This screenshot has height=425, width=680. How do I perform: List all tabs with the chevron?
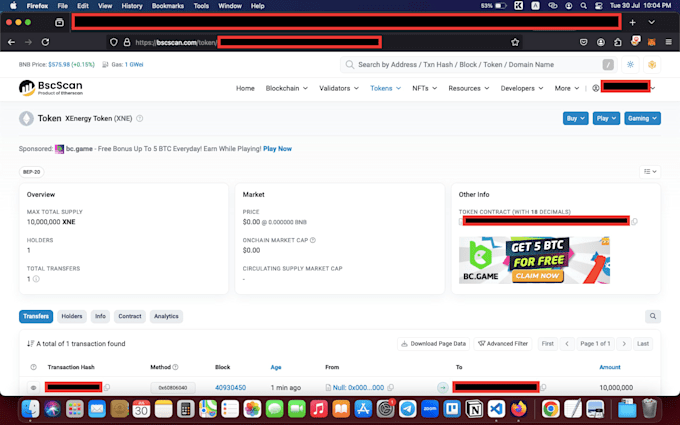[x=651, y=22]
